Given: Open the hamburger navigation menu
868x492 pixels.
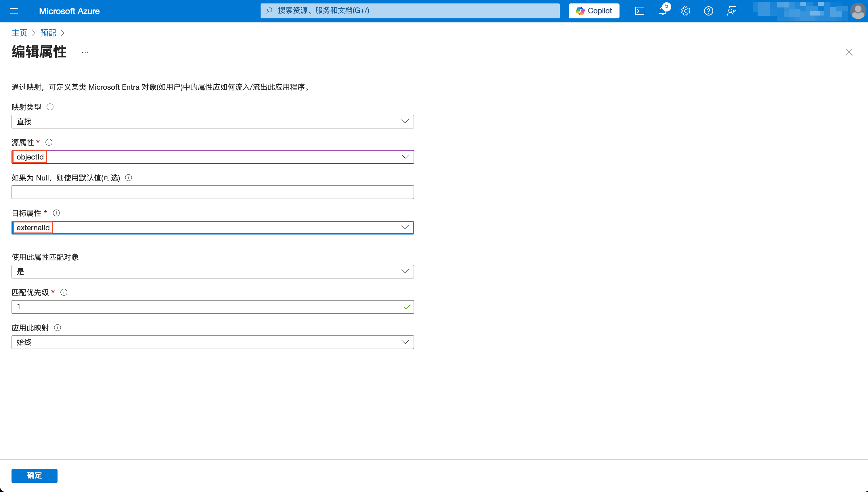Looking at the screenshot, I should click(14, 11).
